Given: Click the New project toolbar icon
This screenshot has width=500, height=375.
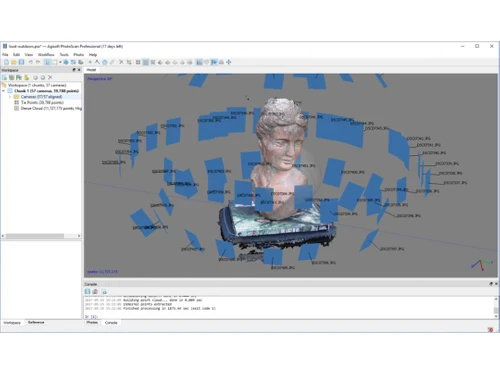Looking at the screenshot, I should [6, 62].
